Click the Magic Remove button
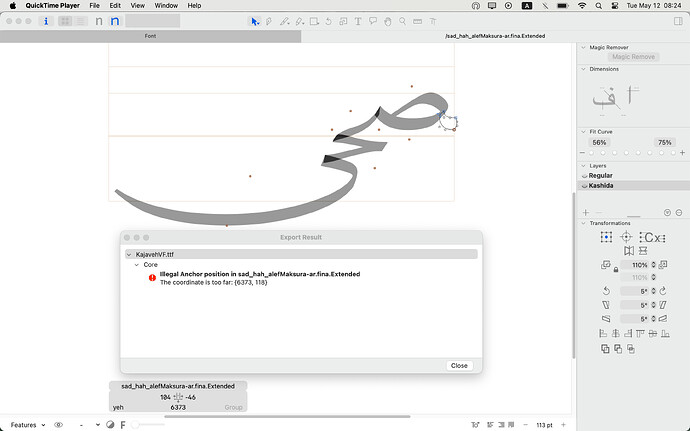Viewport: 690px width, 431px height. (633, 57)
